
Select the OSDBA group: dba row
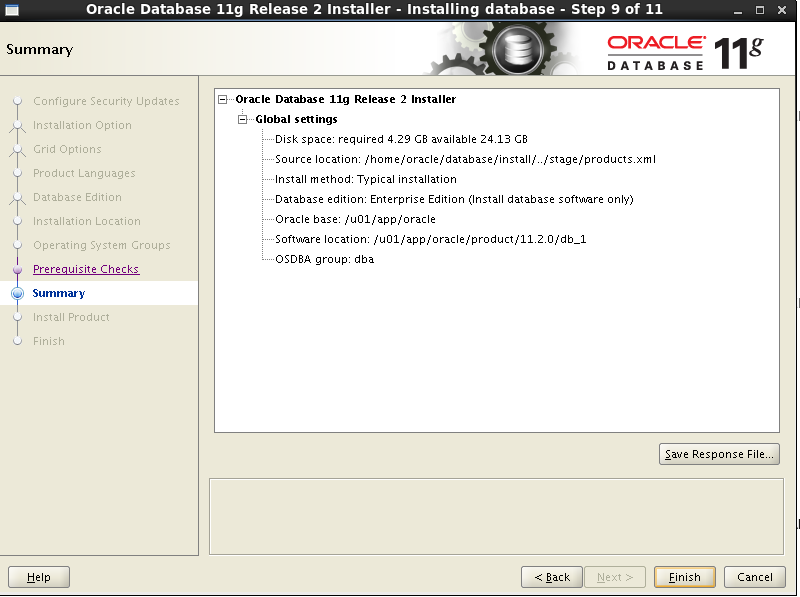[324, 259]
